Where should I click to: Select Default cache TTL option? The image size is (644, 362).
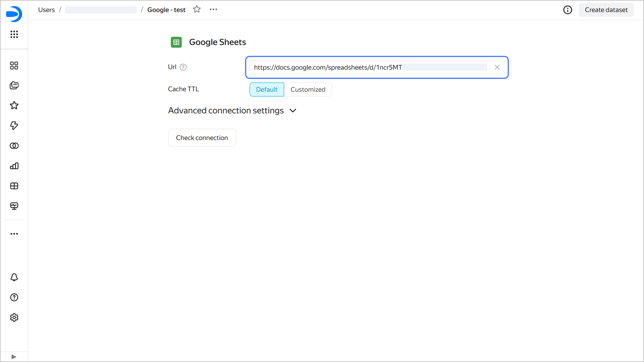pos(267,89)
